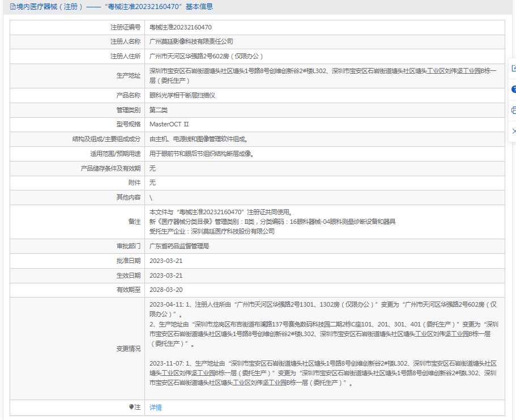Click the page title 境内医疗器械（注册）基本信息
The image size is (516, 420).
tap(114, 7)
